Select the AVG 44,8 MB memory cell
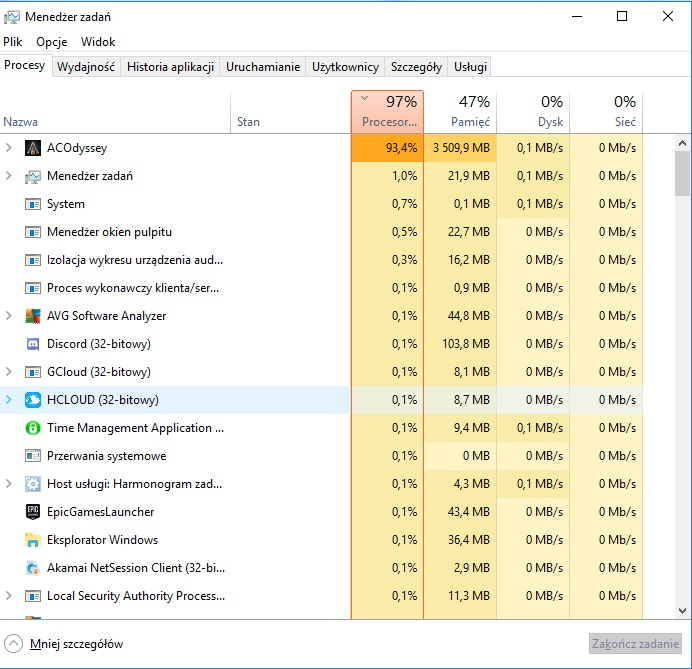Viewport: 692px width, 669px height. point(460,316)
